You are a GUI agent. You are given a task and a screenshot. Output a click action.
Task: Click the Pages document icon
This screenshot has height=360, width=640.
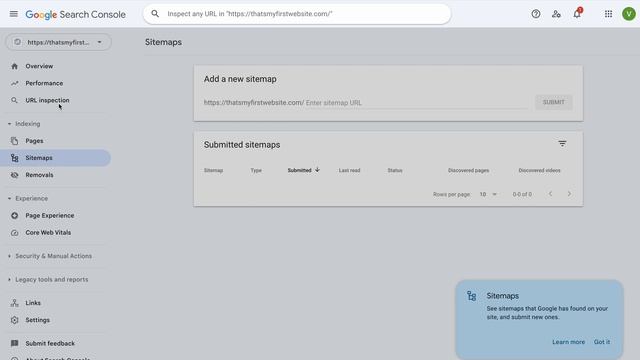pos(15,141)
